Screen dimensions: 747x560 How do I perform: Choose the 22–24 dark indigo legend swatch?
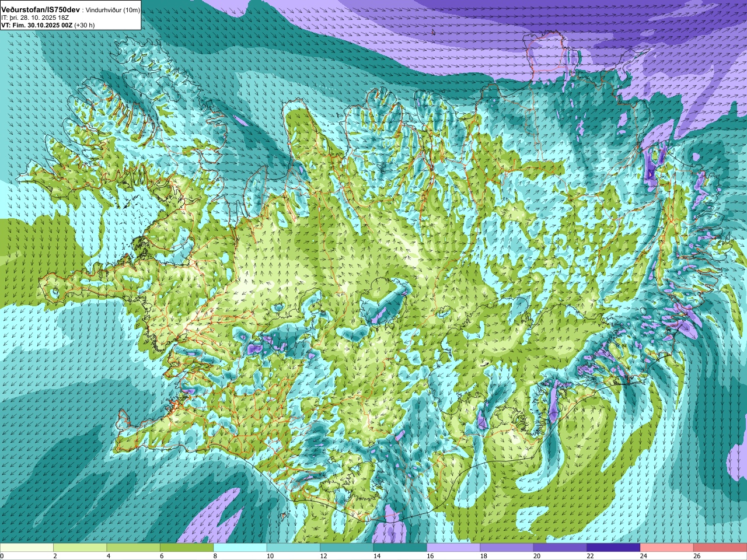[x=613, y=548]
